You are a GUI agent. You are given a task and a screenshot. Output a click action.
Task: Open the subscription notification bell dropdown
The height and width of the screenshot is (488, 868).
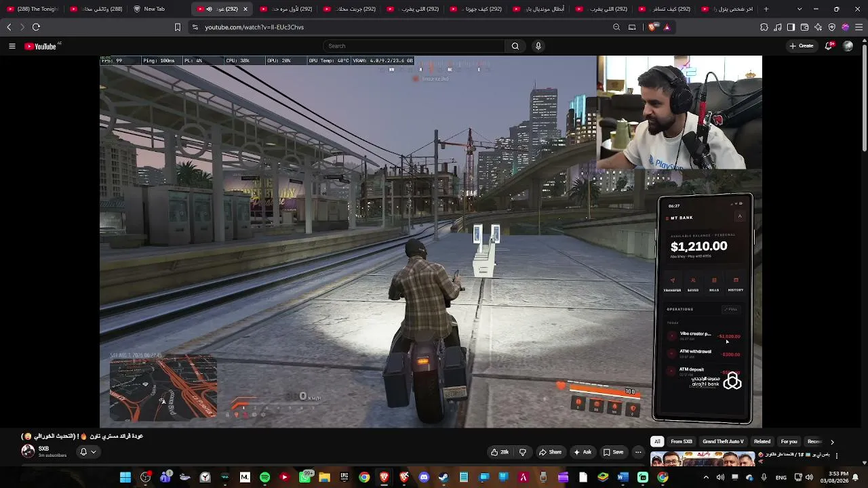pos(87,452)
